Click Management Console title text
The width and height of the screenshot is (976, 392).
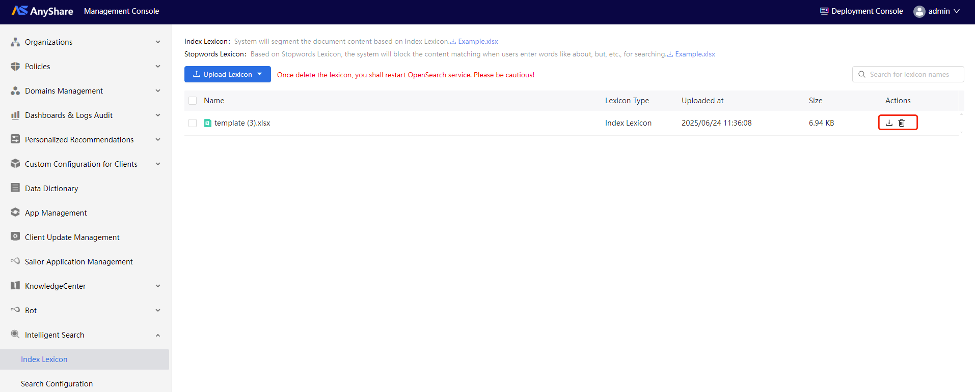coord(121,11)
